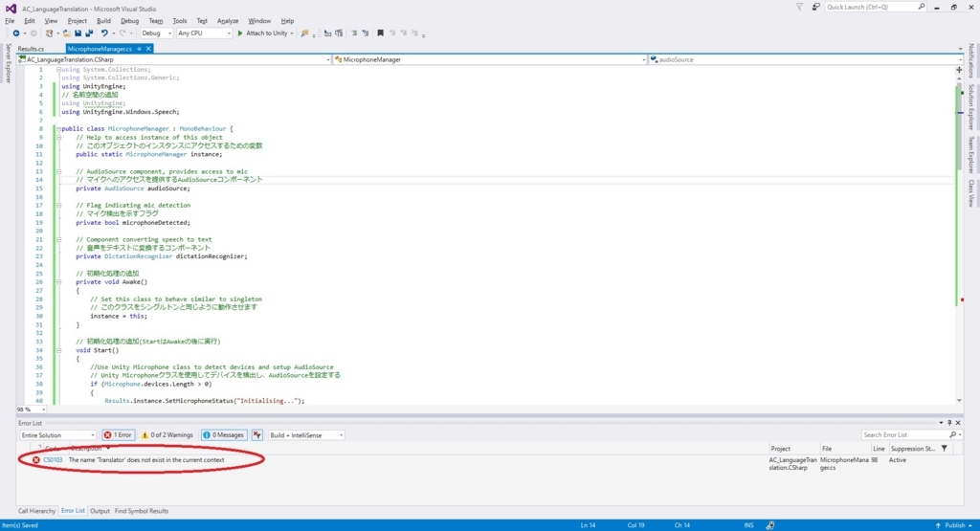Click the Open File folder icon
The width and height of the screenshot is (980, 531).
66,33
